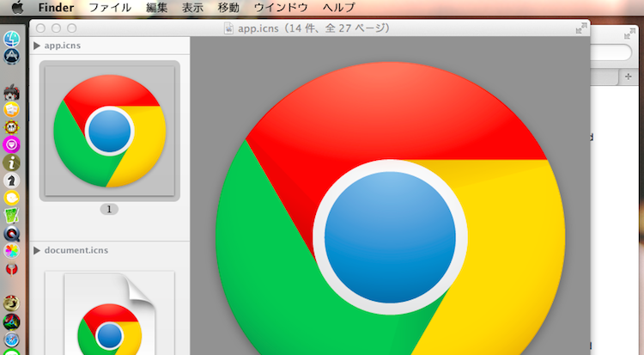Open the grinning sun face dock icon
Screen dimensions: 644x355
[11, 126]
